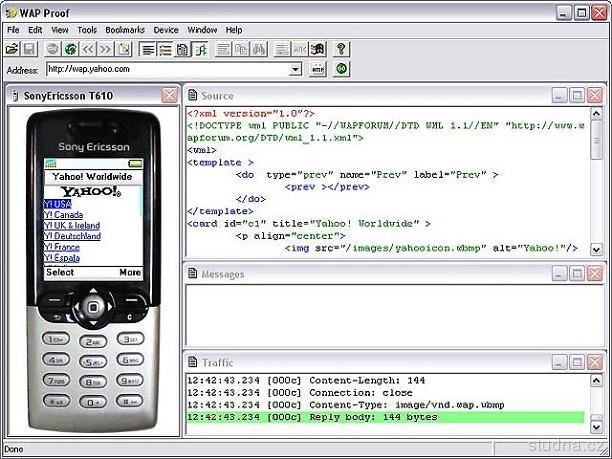Click the phone's back arrow key

click(x=57, y=317)
